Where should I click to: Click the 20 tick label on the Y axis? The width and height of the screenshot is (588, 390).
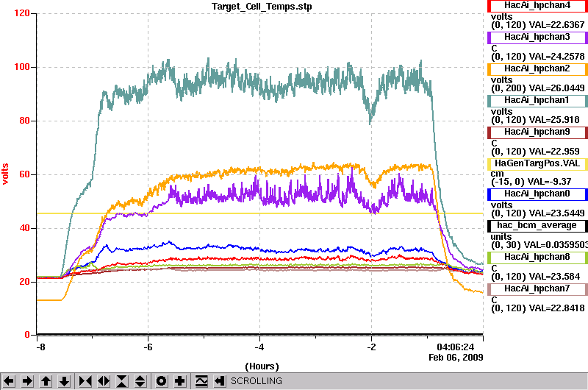point(24,282)
